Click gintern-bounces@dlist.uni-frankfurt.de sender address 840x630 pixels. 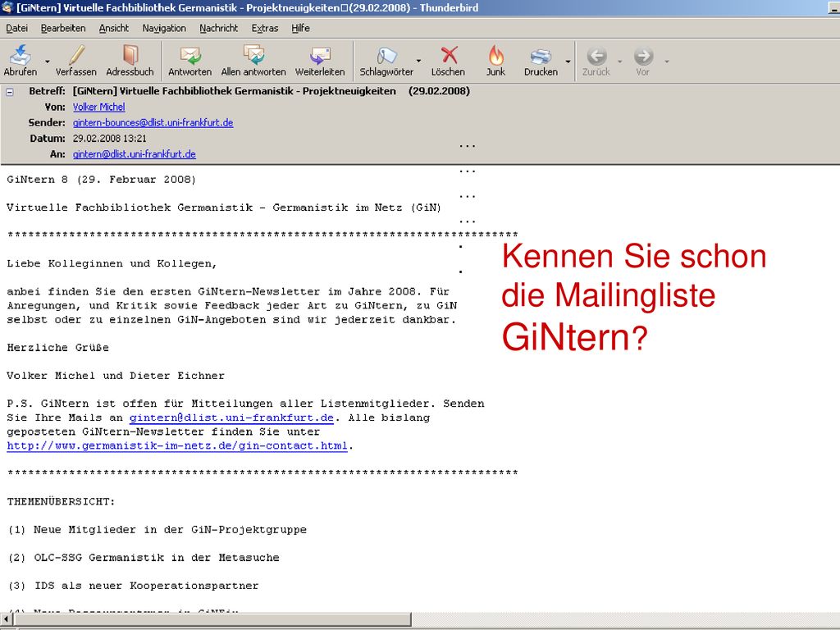coord(153,123)
